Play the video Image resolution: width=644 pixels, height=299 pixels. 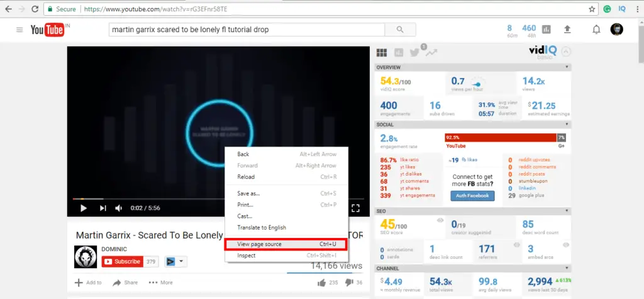(84, 208)
